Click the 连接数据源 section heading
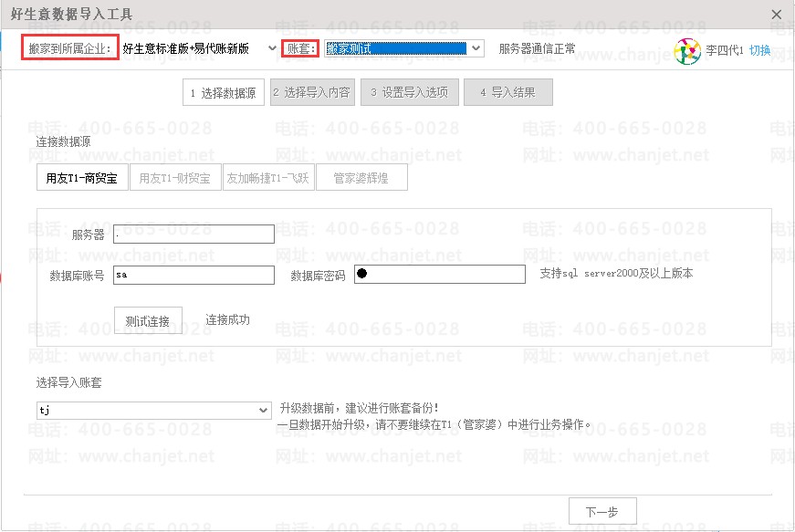The image size is (795, 532). point(63,141)
